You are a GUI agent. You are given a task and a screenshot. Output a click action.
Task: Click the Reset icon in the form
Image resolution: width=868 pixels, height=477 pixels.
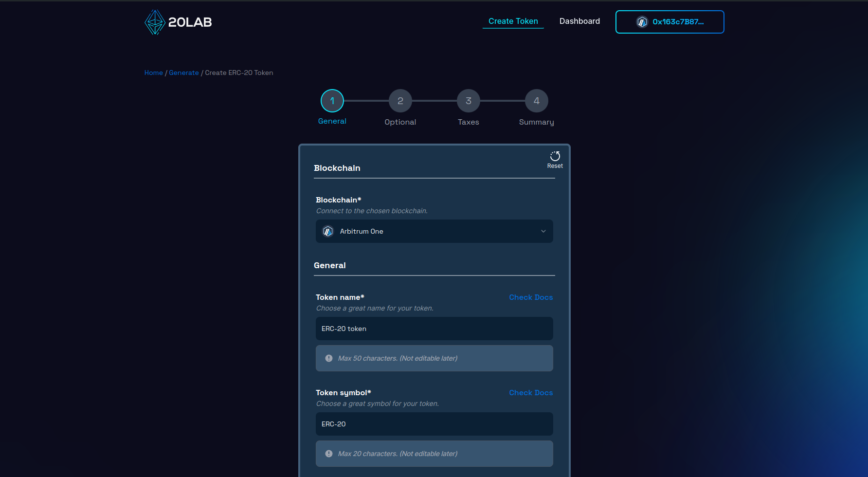(555, 156)
